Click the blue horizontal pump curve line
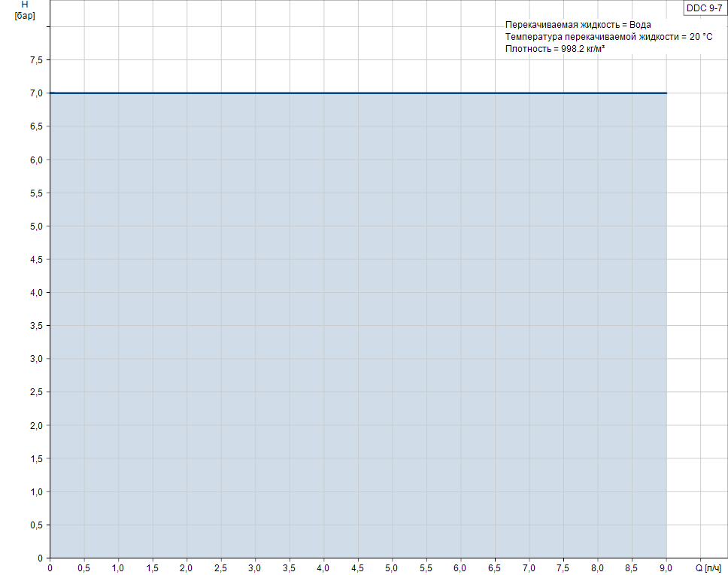Screen dimensions: 728x575 point(358,93)
